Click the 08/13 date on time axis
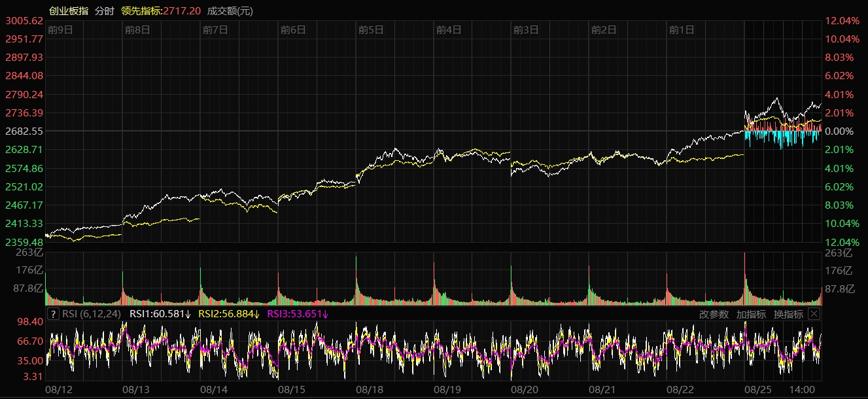This screenshot has width=868, height=399. pyautogui.click(x=137, y=389)
